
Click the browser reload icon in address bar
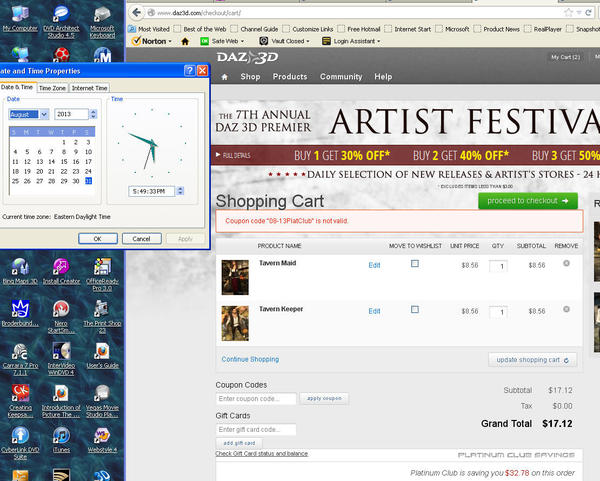pyautogui.click(x=588, y=13)
